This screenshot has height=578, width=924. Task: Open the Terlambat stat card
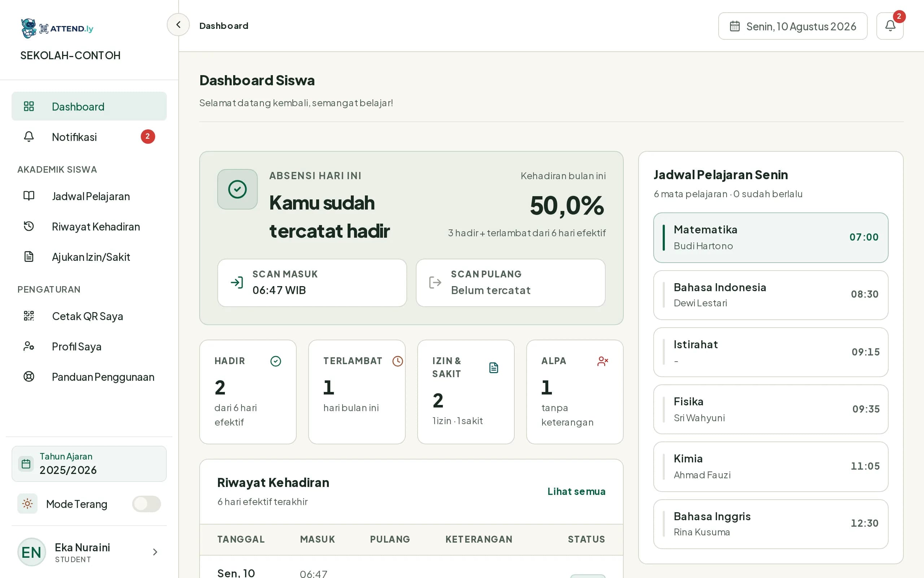357,392
